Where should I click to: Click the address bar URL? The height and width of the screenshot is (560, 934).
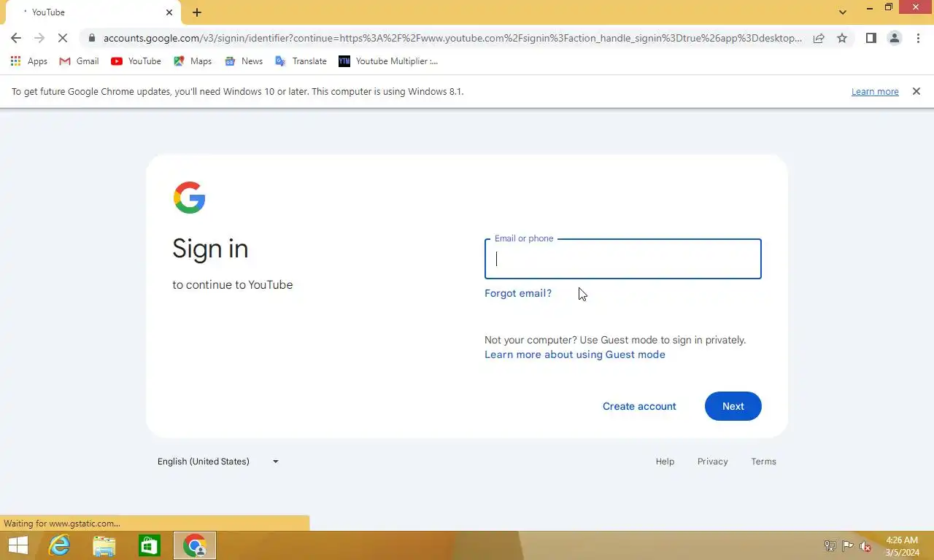pos(452,38)
